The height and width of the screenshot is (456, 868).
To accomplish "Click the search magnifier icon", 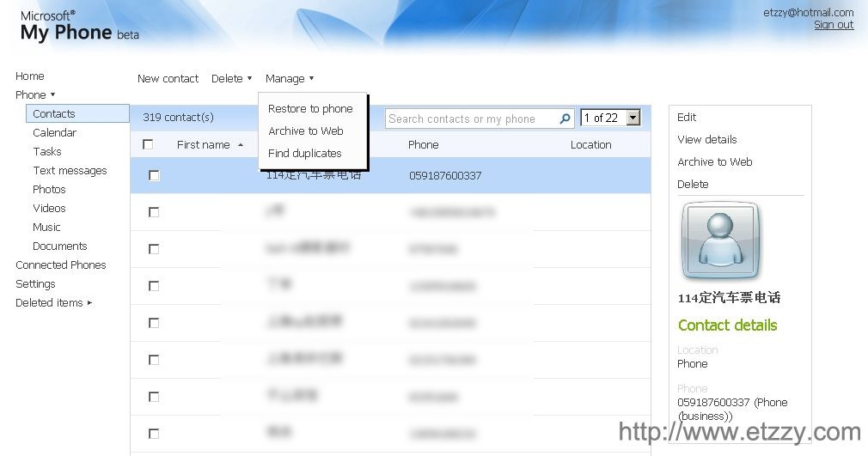I will [x=565, y=119].
